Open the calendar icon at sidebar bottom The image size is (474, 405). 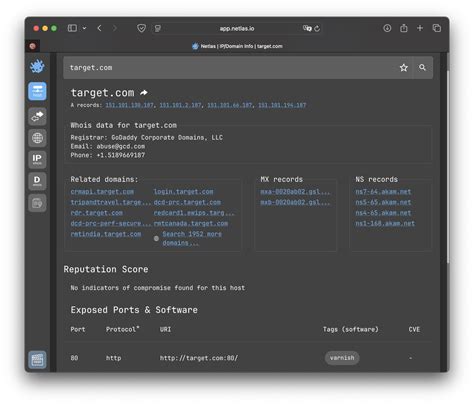coord(37,360)
